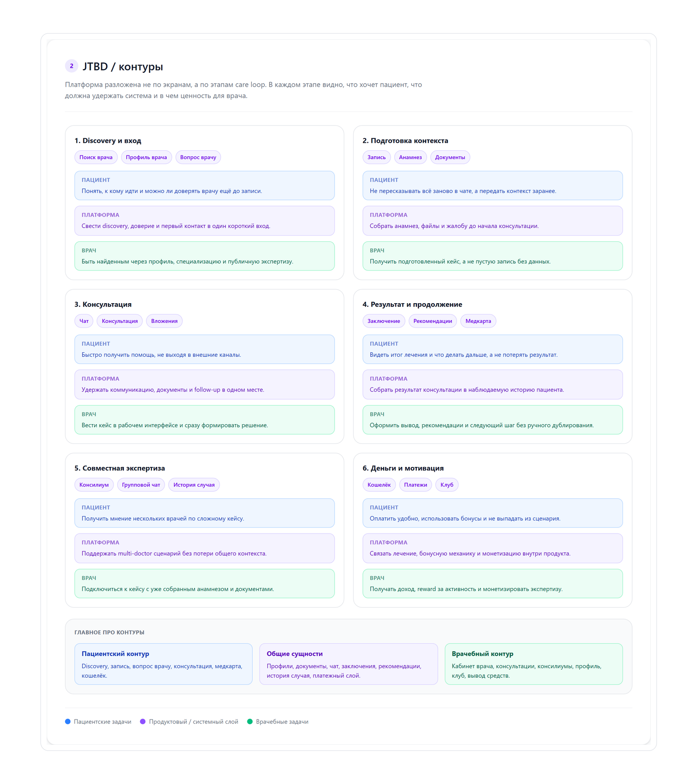Click the JTBD / контуры page title
Viewport: 697px width, 784px height.
click(123, 67)
